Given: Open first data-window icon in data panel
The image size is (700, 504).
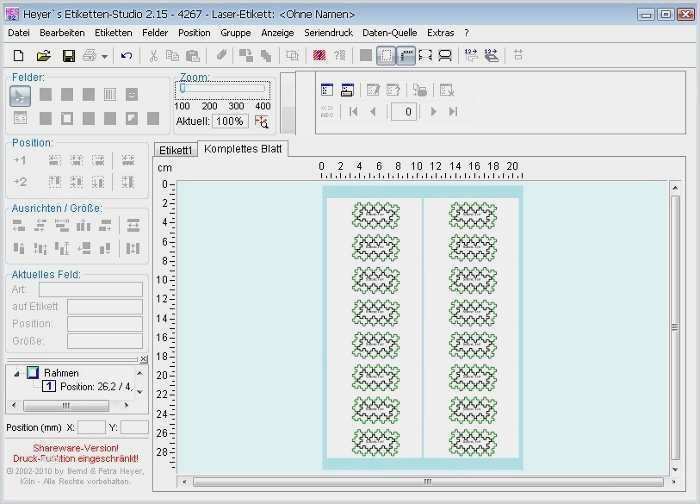Looking at the screenshot, I should tap(327, 90).
